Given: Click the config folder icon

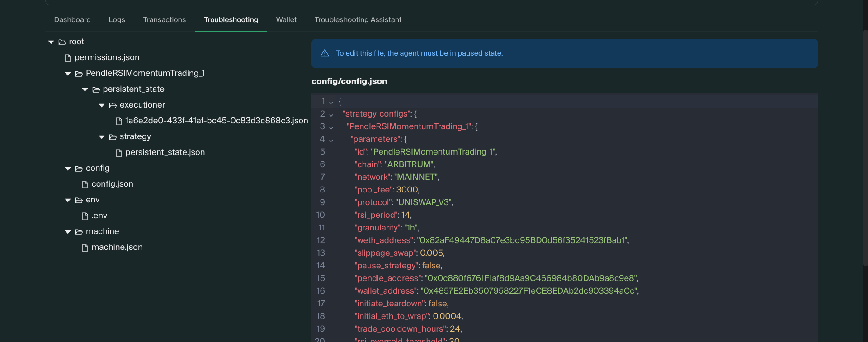Looking at the screenshot, I should click(79, 169).
